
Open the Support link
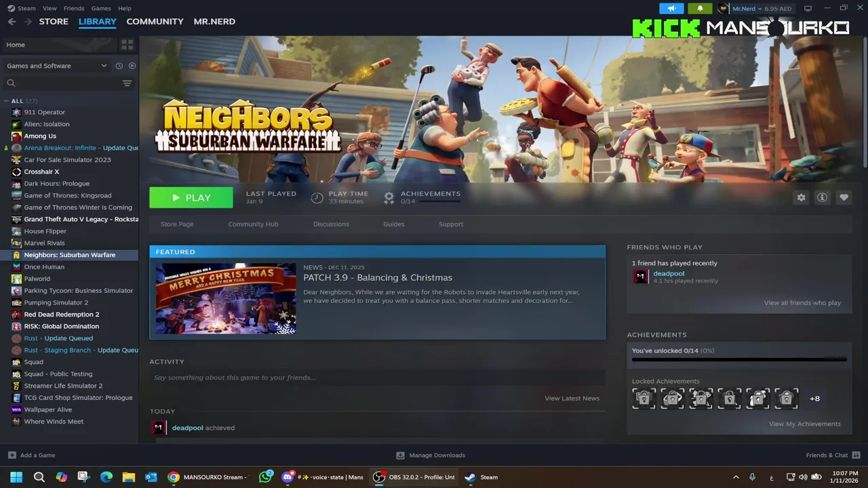coord(451,224)
